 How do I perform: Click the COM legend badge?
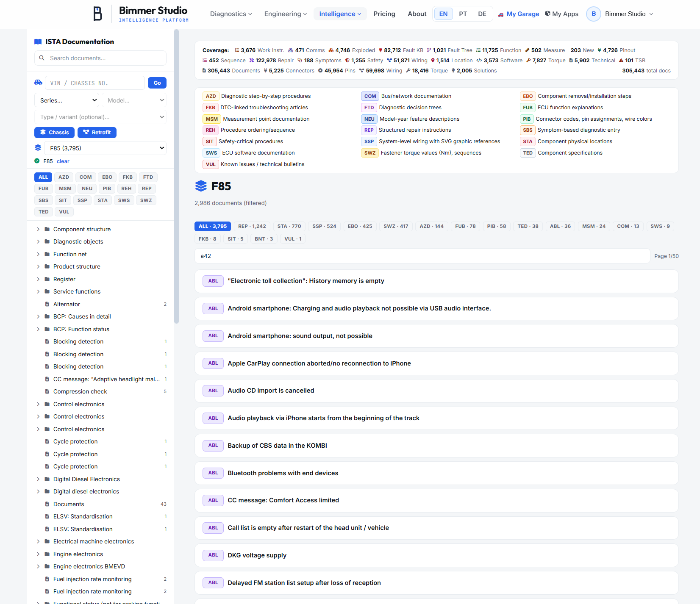pyautogui.click(x=370, y=96)
